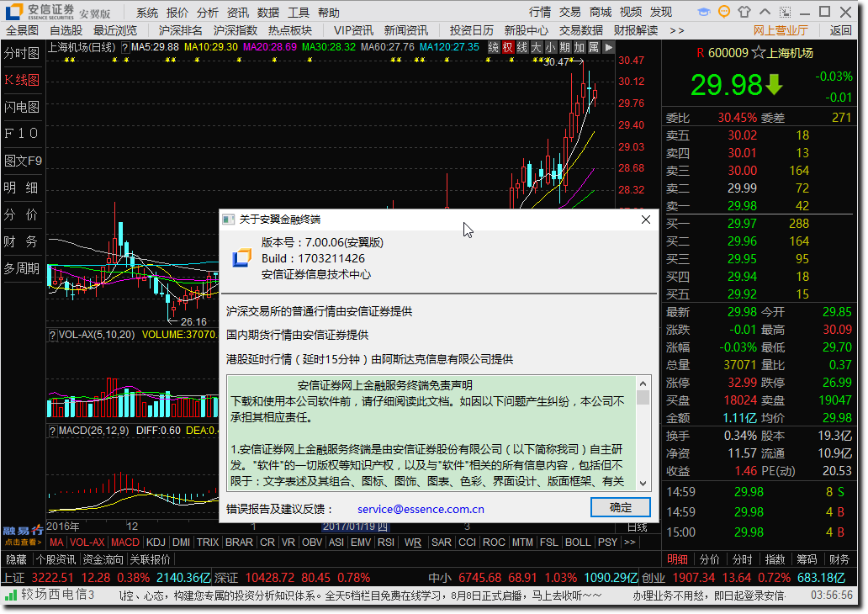Viewport: 868px width, 614px height.
Task: Click 点击查看> under 融易行 banner
Action: (23, 542)
